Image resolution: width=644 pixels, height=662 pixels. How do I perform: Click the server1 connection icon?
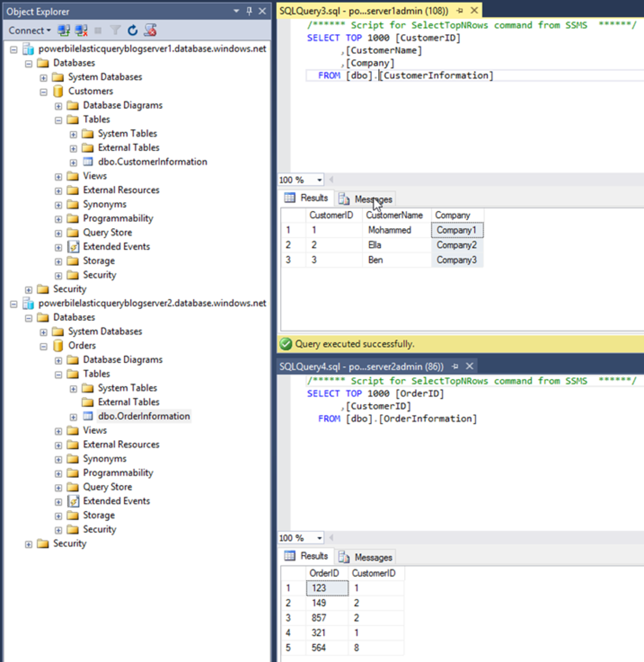(x=28, y=49)
